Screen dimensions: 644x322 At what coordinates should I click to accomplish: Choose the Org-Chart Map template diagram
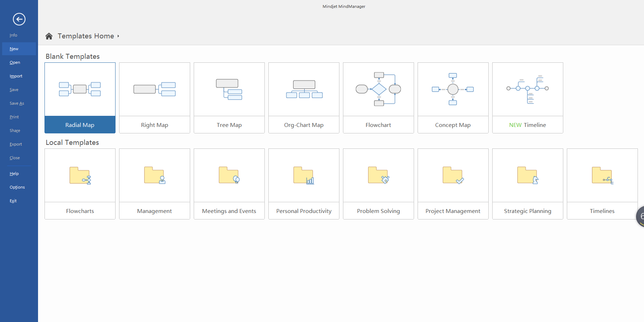tap(304, 89)
